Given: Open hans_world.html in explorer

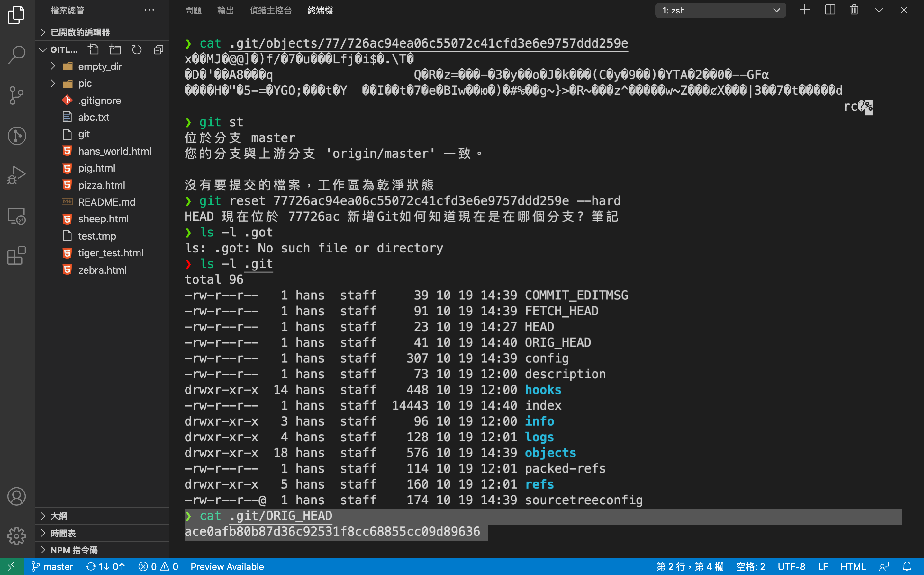Looking at the screenshot, I should 102,151.
